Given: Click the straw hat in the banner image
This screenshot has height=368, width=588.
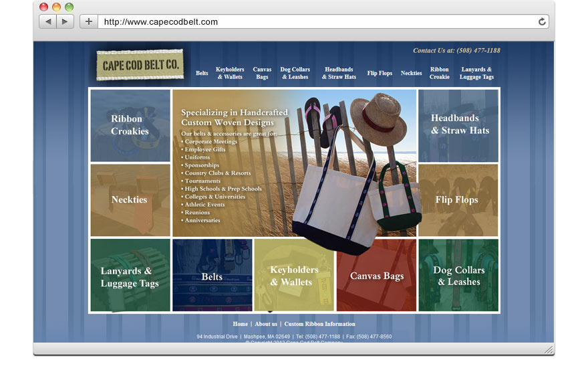Looking at the screenshot, I should coord(379,118).
